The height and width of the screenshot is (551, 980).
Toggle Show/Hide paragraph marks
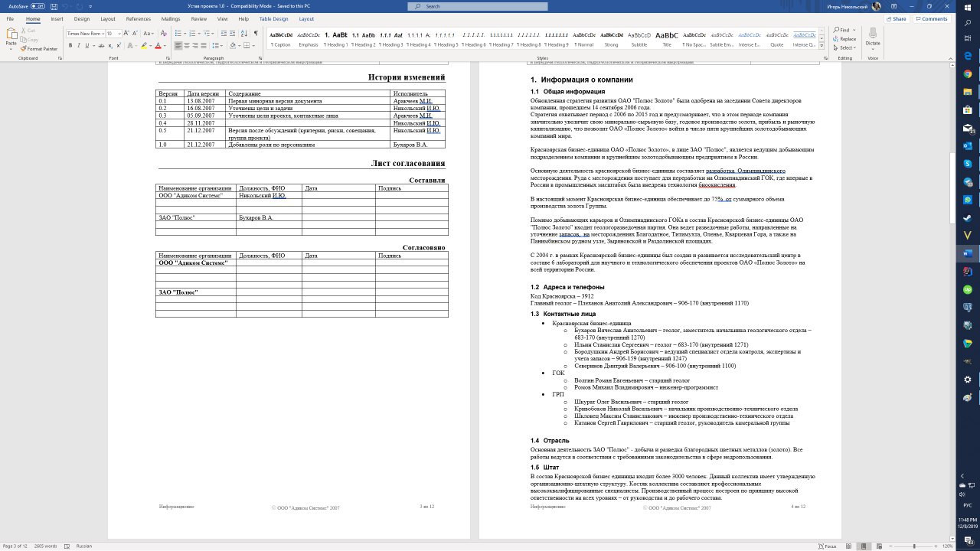click(256, 34)
